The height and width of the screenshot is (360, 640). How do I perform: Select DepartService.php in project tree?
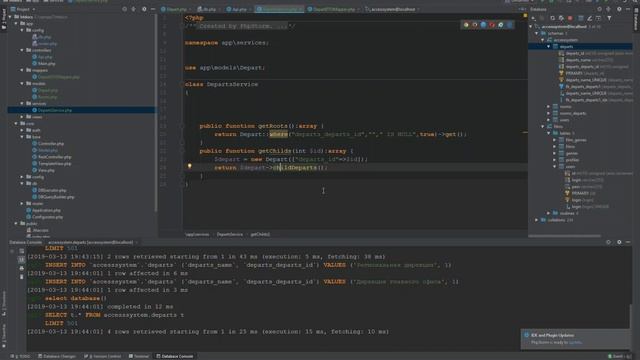point(55,110)
